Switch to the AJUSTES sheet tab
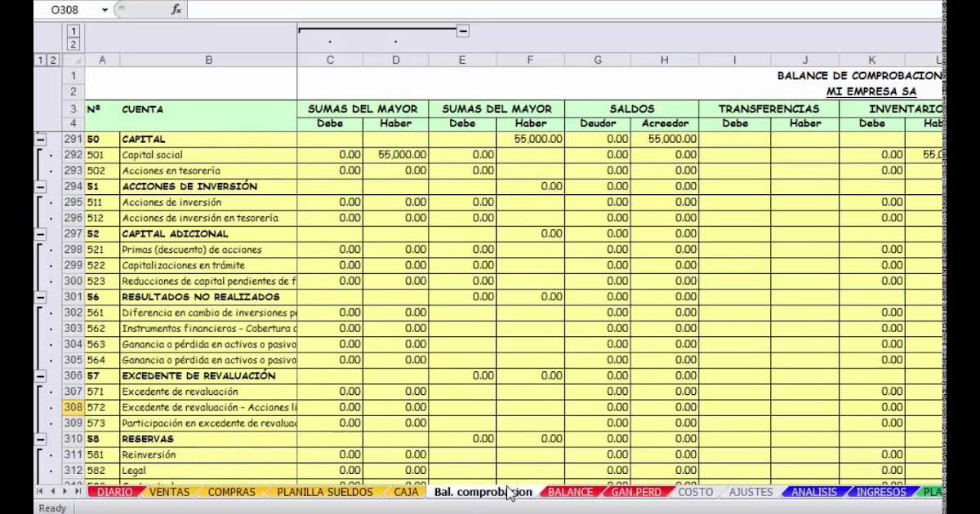 tap(750, 492)
